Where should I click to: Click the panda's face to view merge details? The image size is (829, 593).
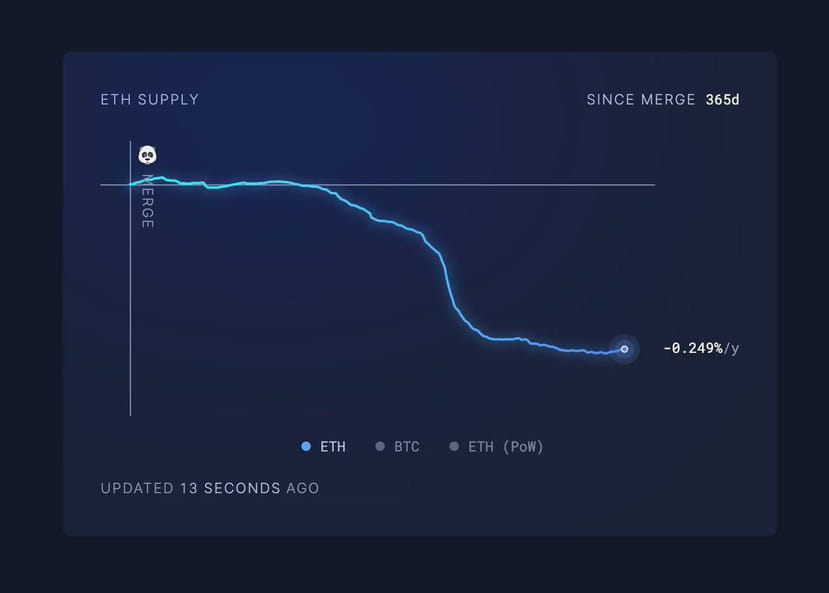(x=147, y=156)
